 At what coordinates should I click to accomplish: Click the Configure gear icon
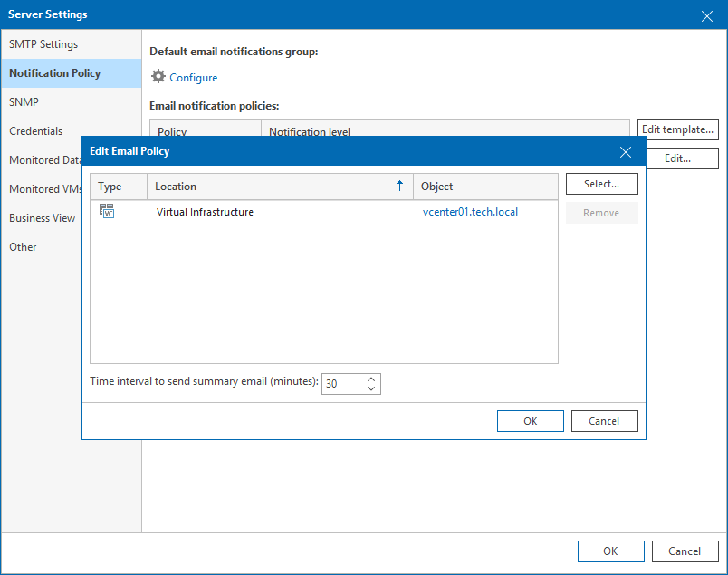click(158, 77)
